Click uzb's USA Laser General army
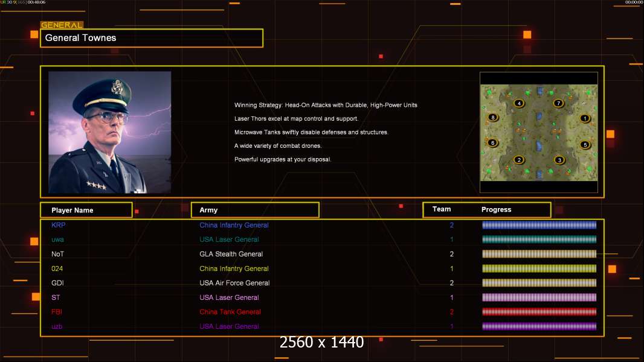 (x=229, y=326)
